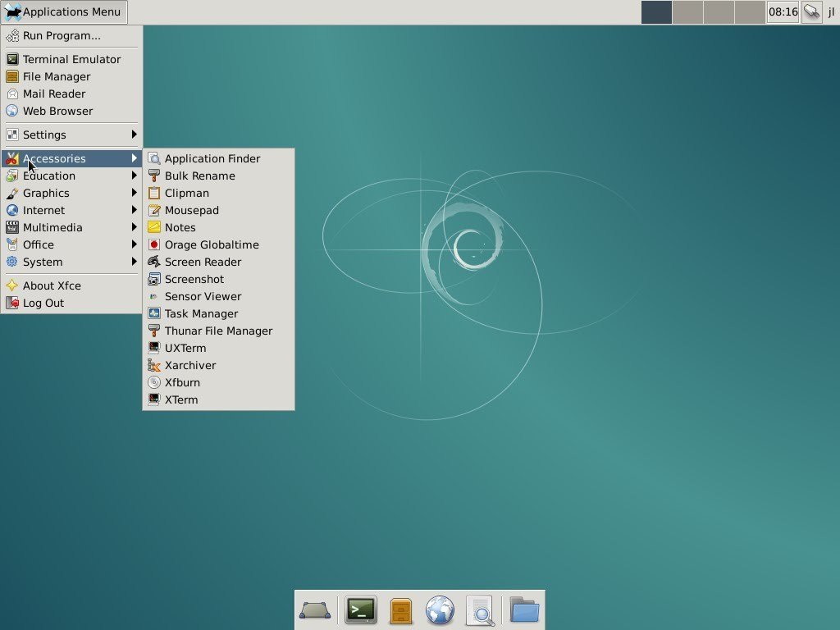Image resolution: width=840 pixels, height=630 pixels.
Task: Click the Thunar File Manager icon
Action: 153,331
